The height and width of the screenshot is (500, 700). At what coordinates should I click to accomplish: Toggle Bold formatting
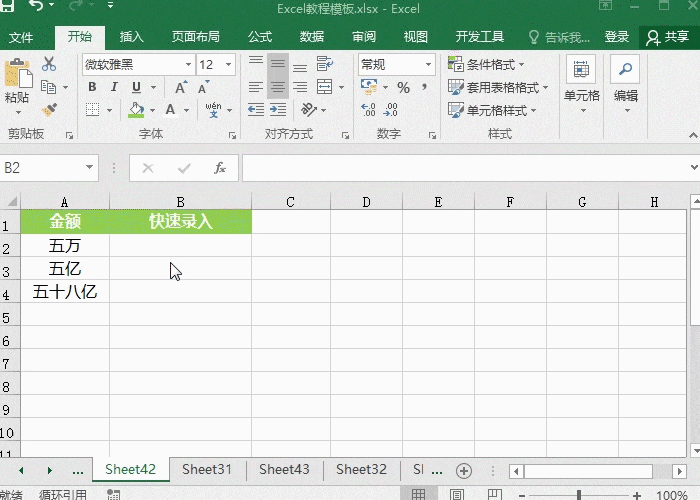92,87
